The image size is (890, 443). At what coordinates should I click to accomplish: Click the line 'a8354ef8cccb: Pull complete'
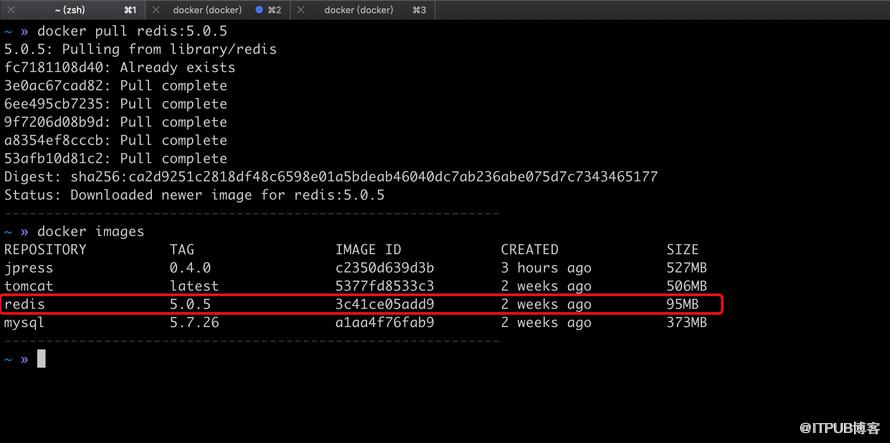click(115, 140)
